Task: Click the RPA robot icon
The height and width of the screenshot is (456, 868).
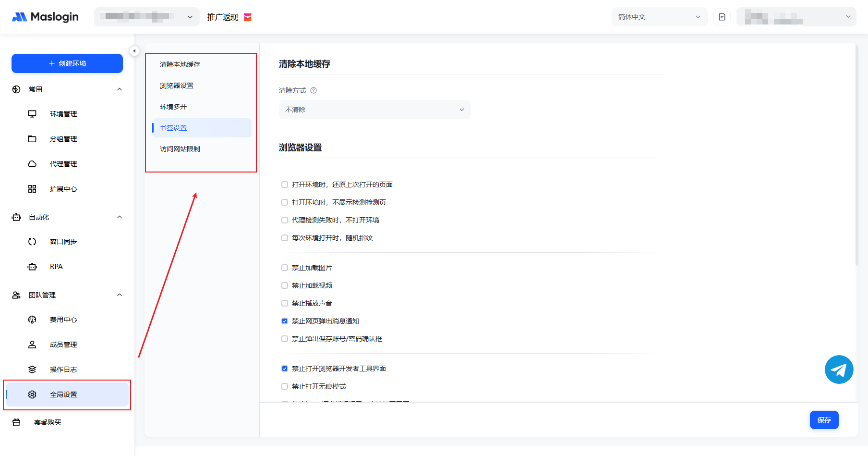Action: click(x=32, y=267)
